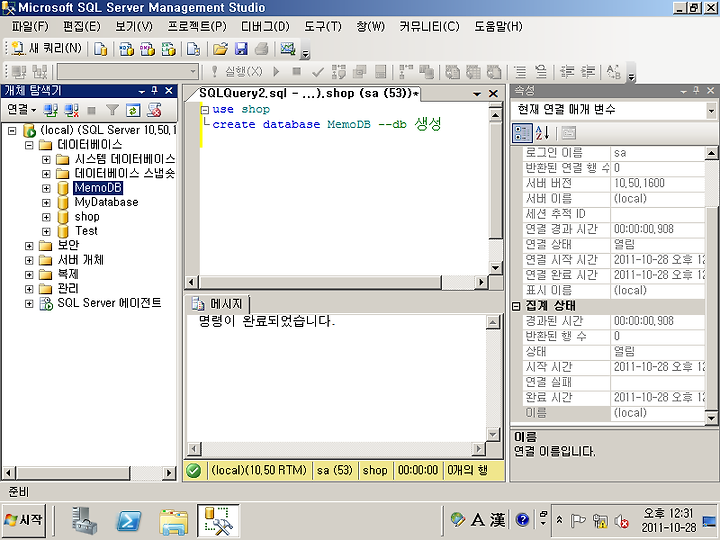
Task: Select the 복제 folder
Action: [x=68, y=274]
